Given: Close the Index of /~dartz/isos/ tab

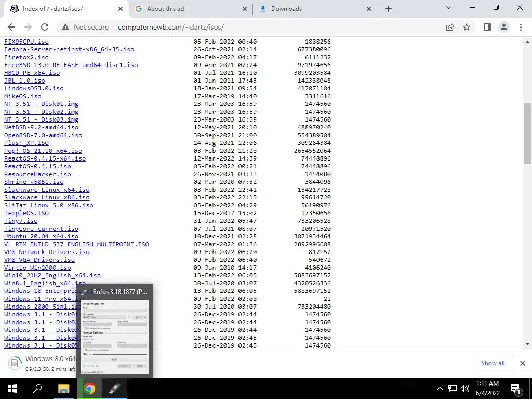Looking at the screenshot, I should pyautogui.click(x=121, y=9).
